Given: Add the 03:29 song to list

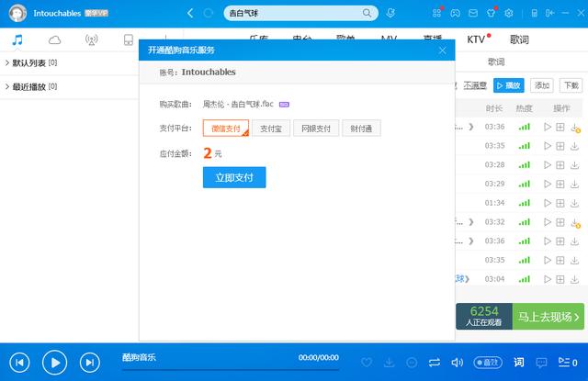Looking at the screenshot, I should 560,184.
